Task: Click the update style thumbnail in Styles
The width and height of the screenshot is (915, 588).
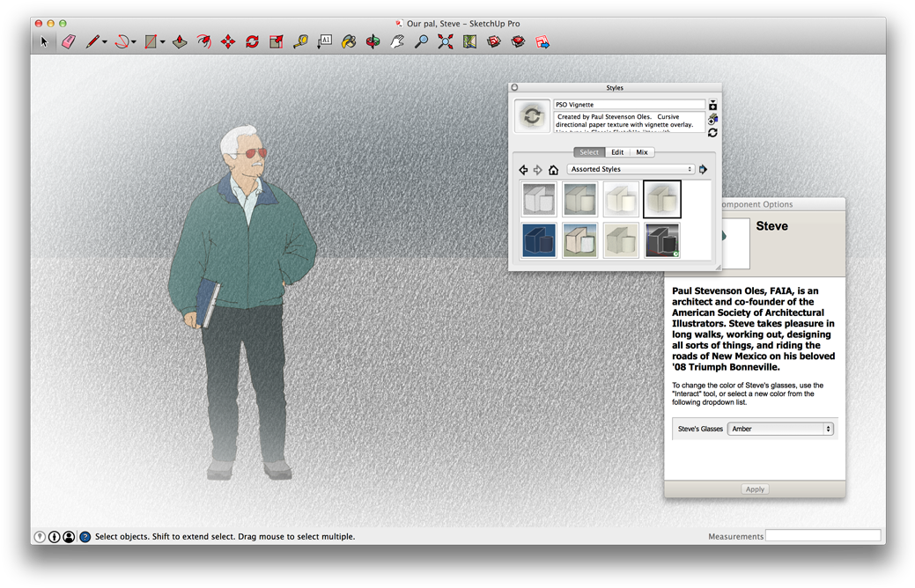Action: 532,115
